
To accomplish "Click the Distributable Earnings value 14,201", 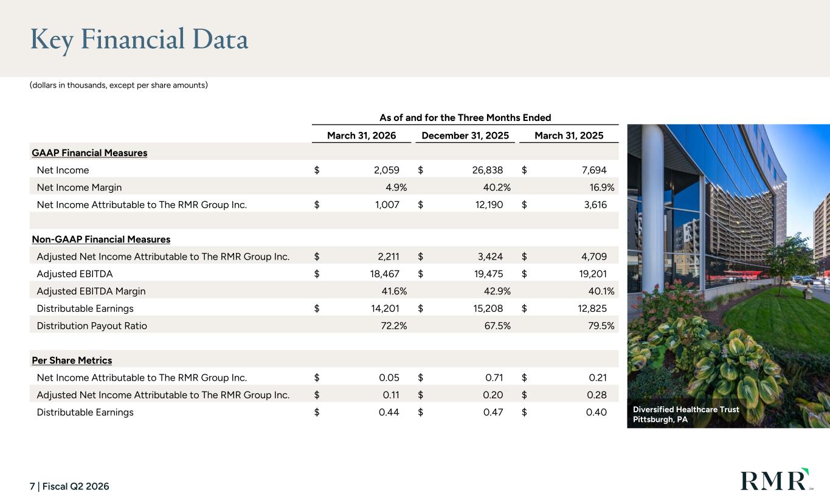I will coord(384,309).
